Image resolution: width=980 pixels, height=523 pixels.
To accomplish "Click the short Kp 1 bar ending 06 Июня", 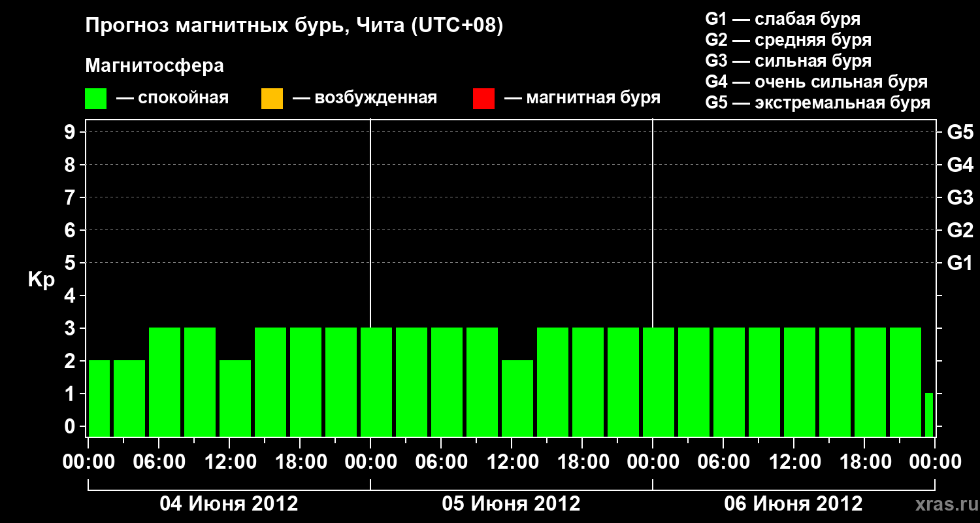I will [929, 414].
